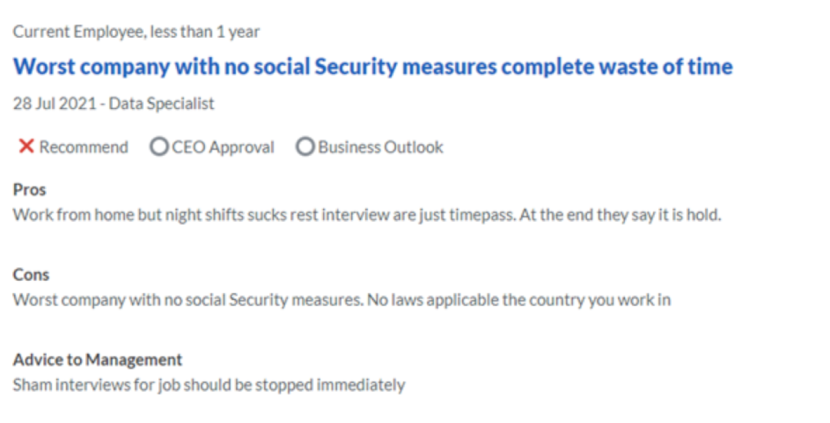Select the Recommend label text
Viewport: 830px width, 423px height.
84,147
